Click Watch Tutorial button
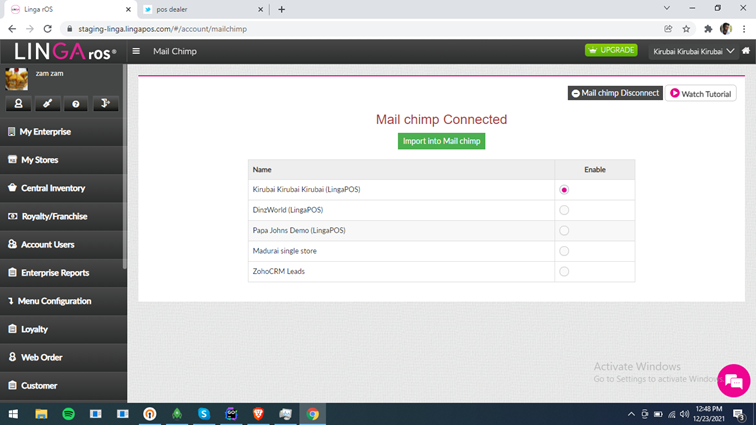The image size is (756, 425). tap(701, 94)
